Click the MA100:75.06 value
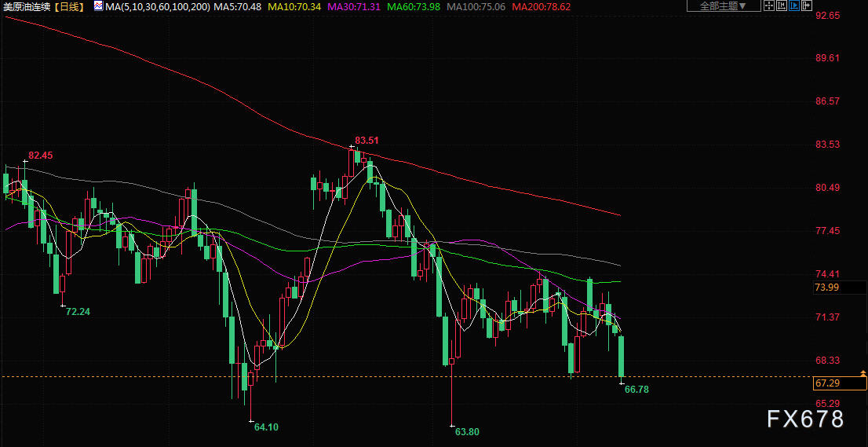This screenshot has height=447, width=868. (x=476, y=6)
